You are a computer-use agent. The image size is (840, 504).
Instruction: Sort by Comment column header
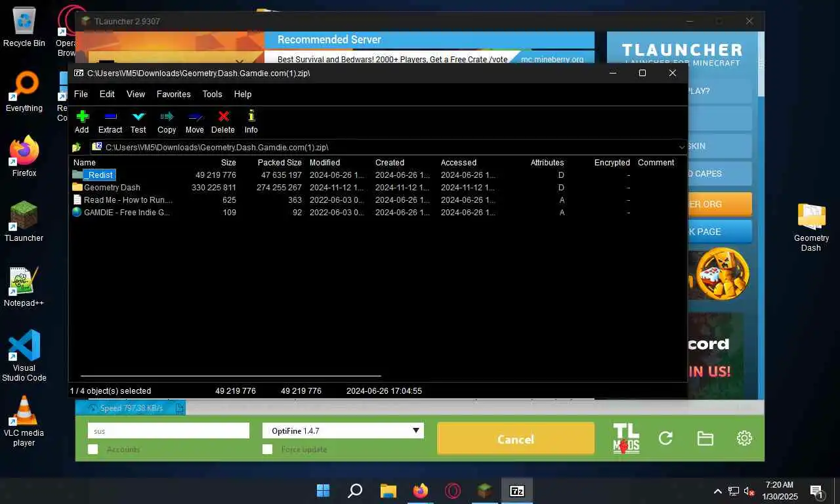656,163
